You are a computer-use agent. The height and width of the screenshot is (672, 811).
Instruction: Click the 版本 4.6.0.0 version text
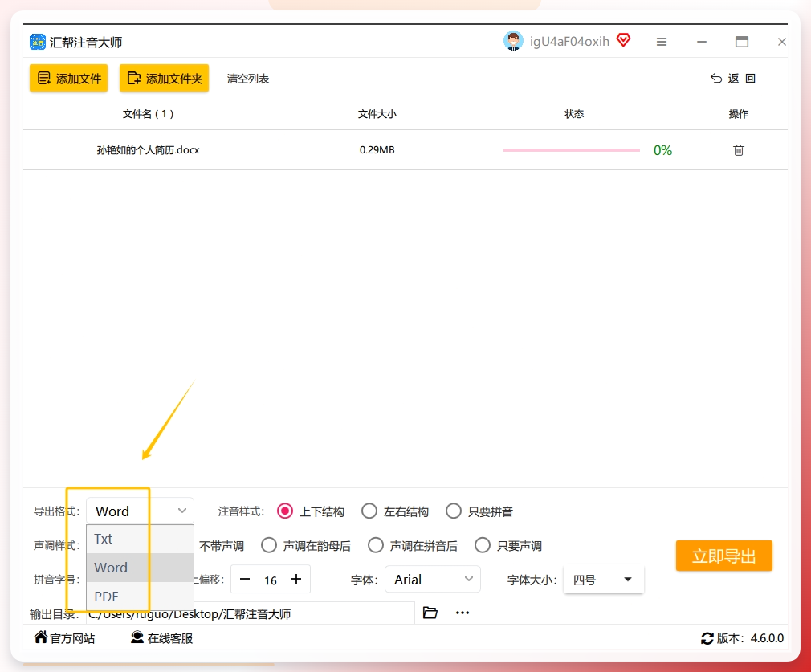(750, 638)
